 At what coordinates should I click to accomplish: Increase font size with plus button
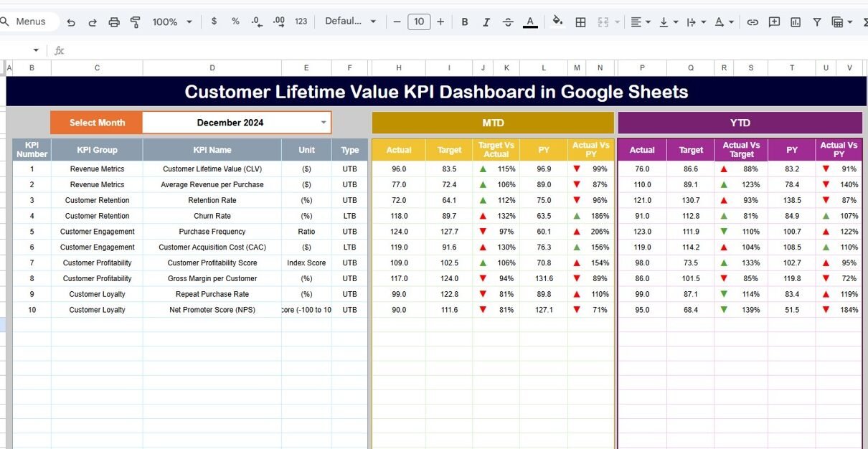(440, 22)
